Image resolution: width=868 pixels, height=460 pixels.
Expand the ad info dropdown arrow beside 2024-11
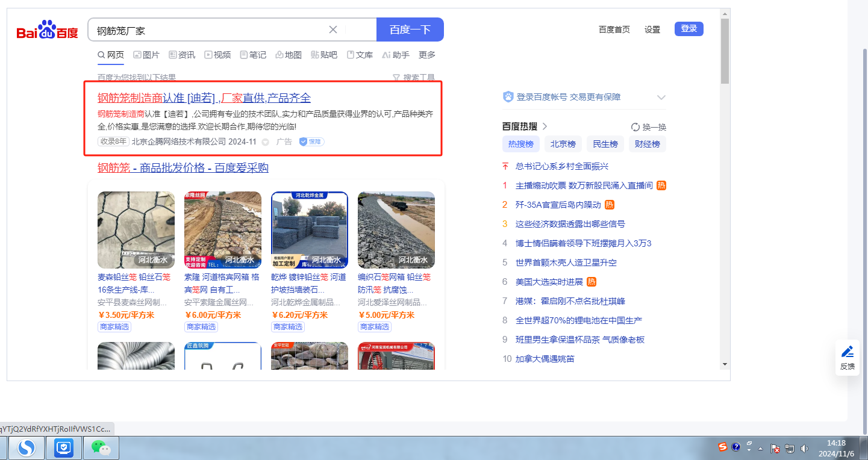[266, 142]
